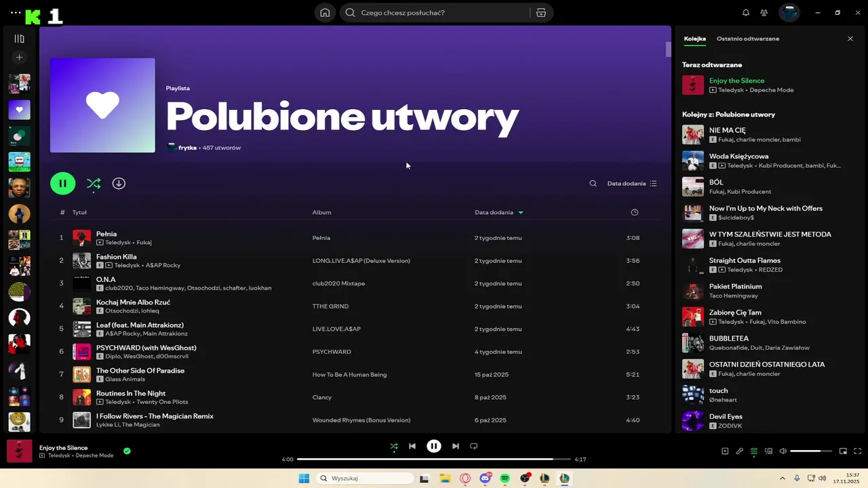Adjust the volume slider
Viewport: 868px width, 488px height.
pyautogui.click(x=811, y=451)
